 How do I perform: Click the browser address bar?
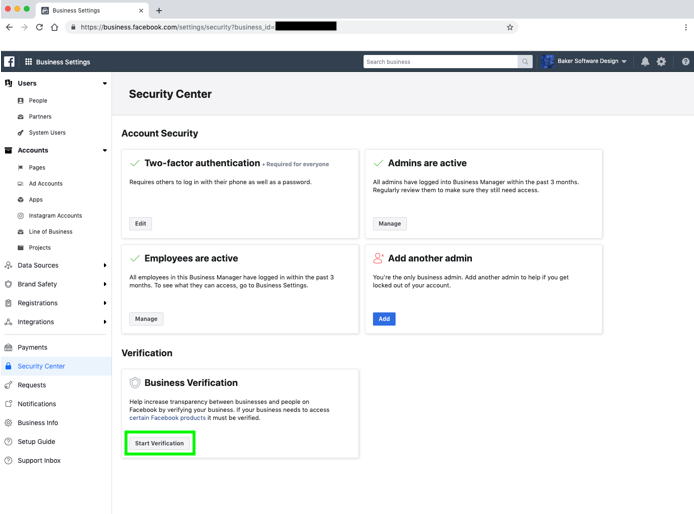pos(292,27)
